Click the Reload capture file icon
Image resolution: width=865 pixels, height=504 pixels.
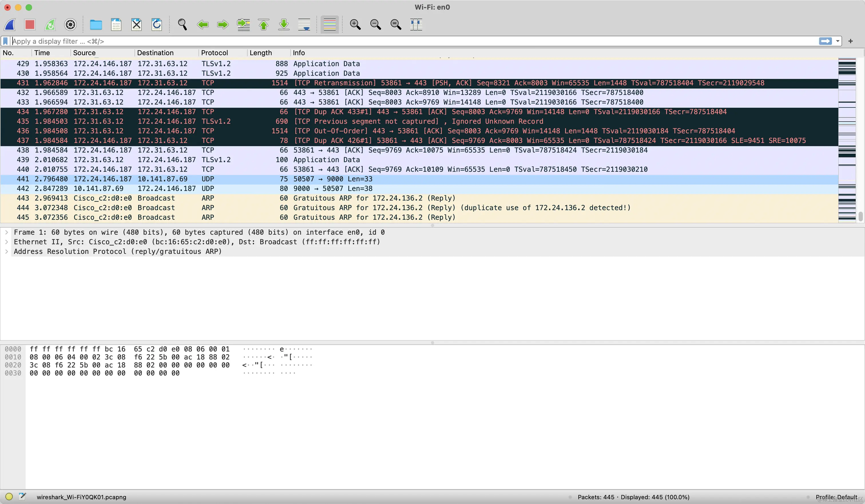pyautogui.click(x=157, y=24)
